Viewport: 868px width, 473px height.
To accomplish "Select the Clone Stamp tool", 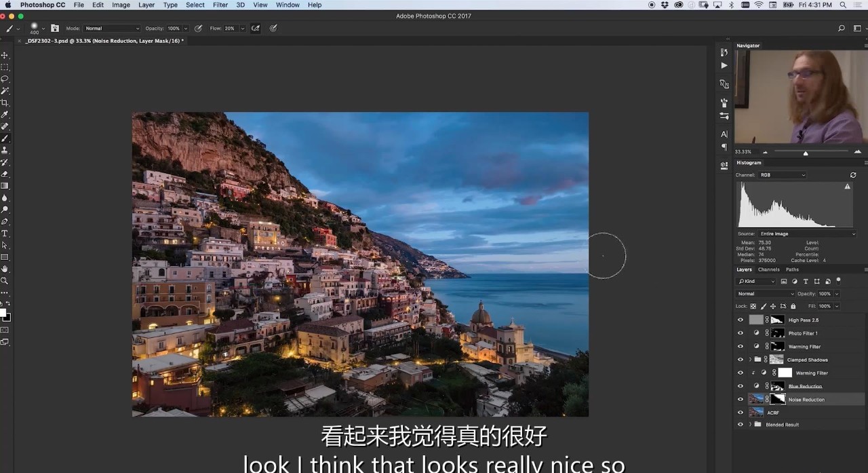I will [x=5, y=150].
